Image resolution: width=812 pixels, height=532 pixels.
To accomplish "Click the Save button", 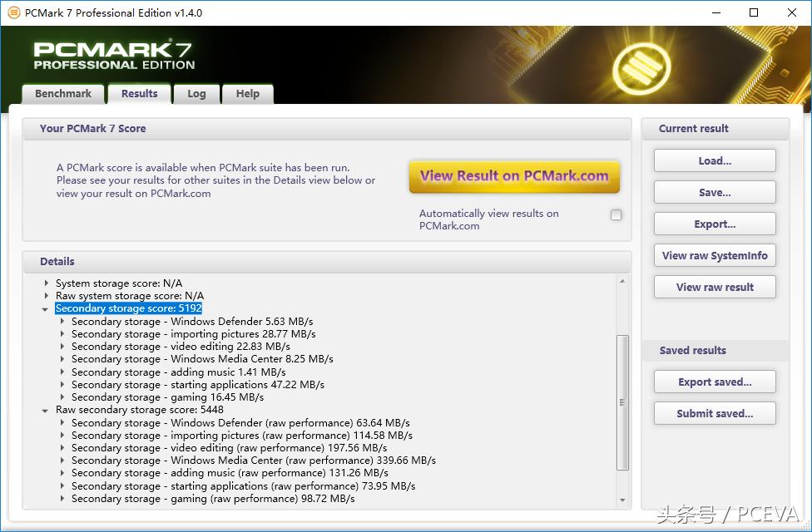I will coord(714,192).
